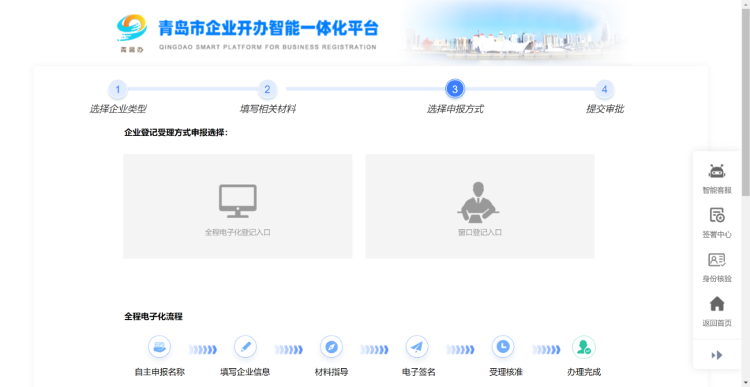
Task: Select step 3 选择申报方式 circle
Action: (x=455, y=89)
